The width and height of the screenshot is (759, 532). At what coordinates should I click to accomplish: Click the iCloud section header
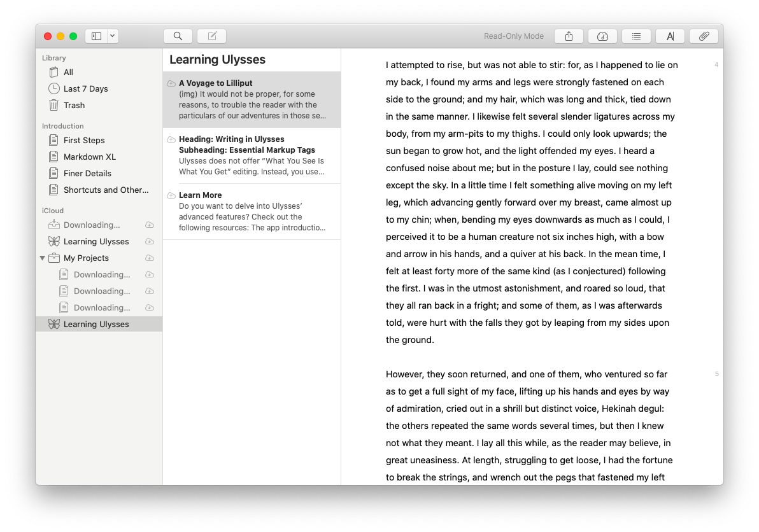click(53, 211)
